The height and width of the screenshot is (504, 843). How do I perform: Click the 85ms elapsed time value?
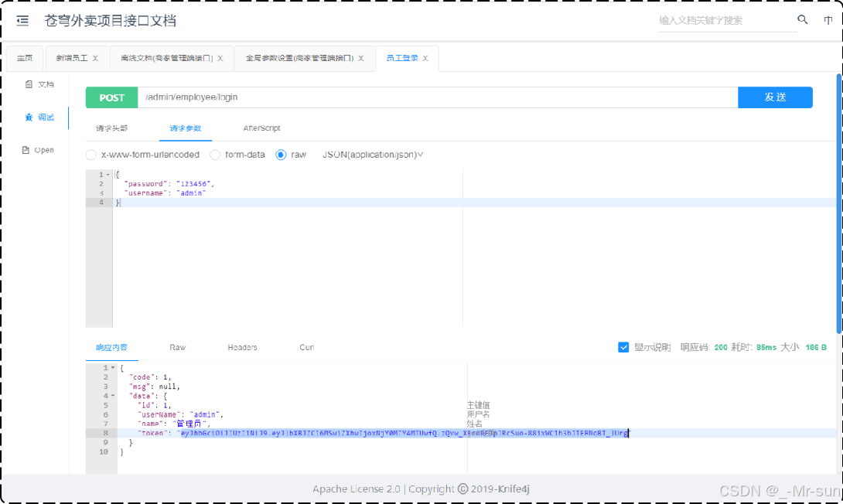click(766, 348)
